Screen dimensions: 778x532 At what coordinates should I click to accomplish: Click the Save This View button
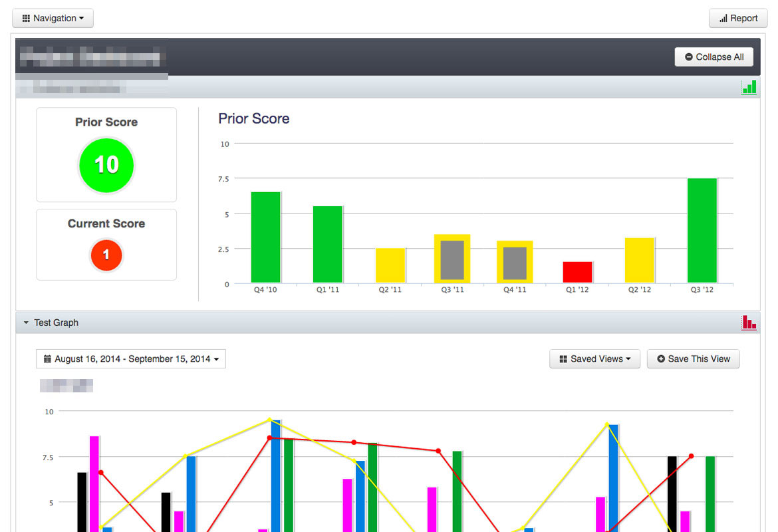pos(693,359)
